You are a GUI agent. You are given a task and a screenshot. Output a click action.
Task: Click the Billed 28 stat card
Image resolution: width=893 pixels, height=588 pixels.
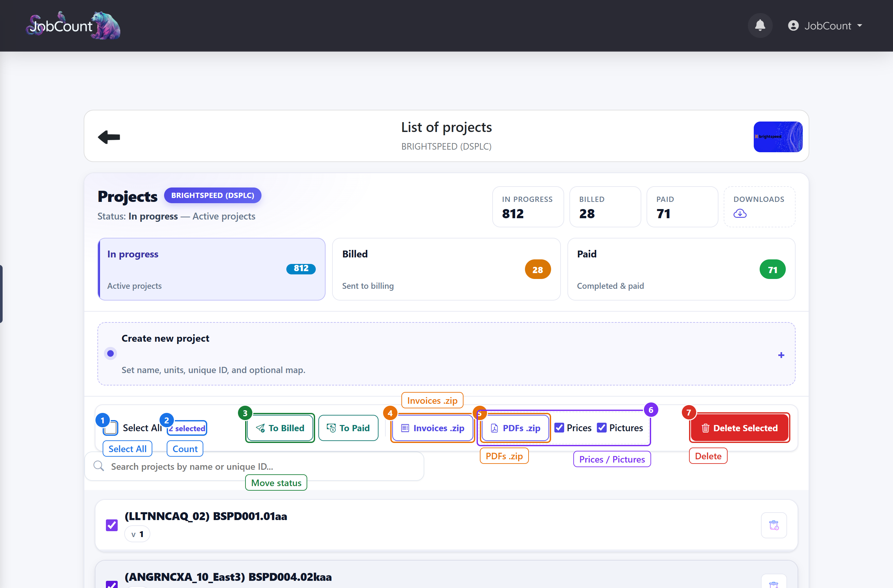tap(605, 207)
